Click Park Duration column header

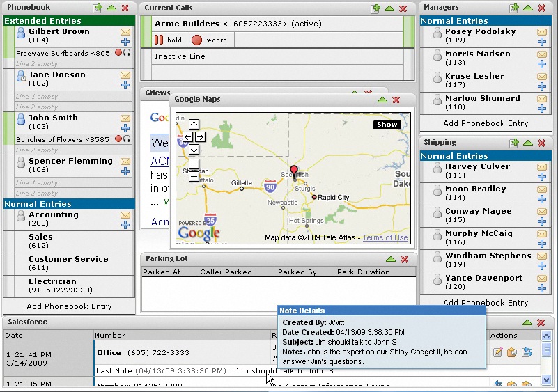pyautogui.click(x=375, y=272)
